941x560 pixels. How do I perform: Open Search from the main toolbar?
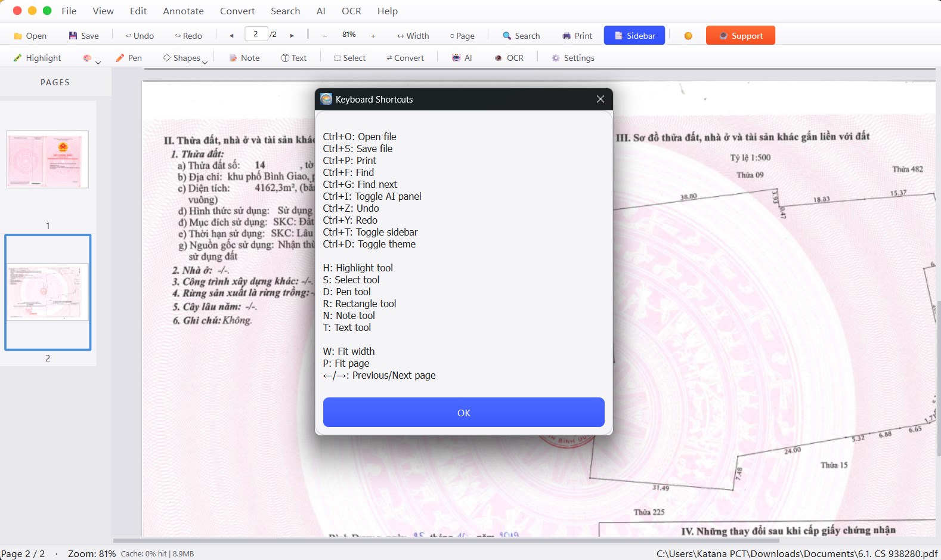(521, 36)
